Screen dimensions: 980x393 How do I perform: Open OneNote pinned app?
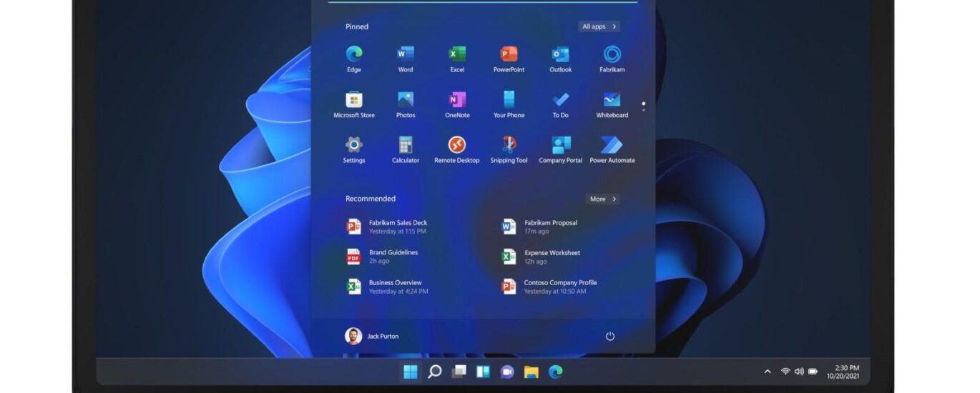click(457, 105)
